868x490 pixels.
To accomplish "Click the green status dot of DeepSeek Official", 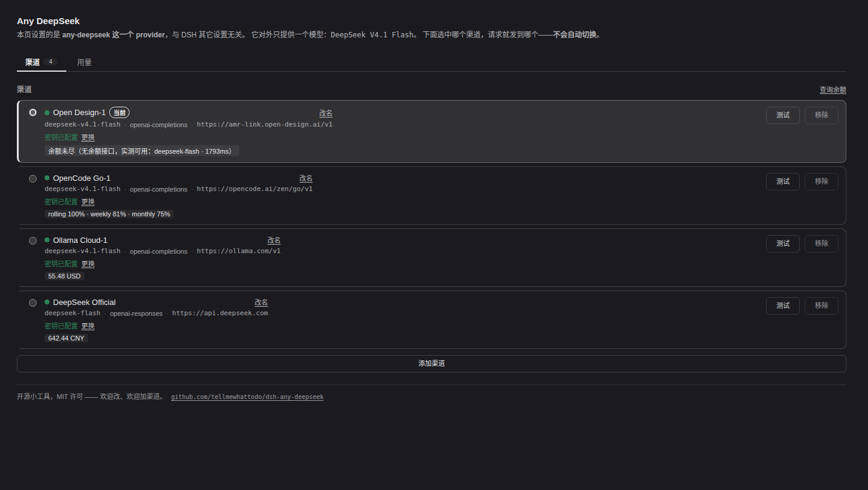I will [47, 303].
